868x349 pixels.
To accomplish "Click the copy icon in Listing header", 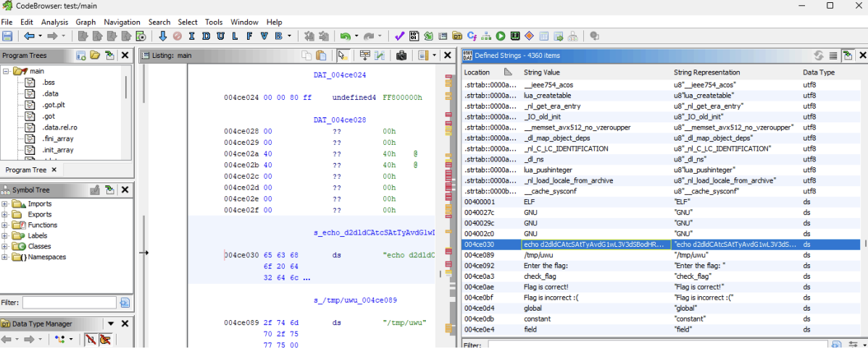I will pyautogui.click(x=306, y=55).
